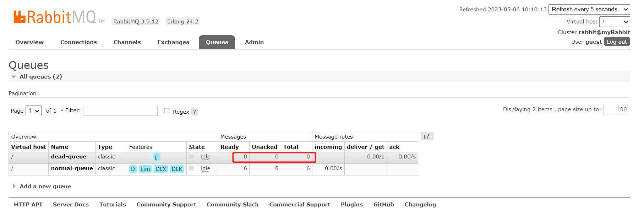
Task: Click the Log out button
Action: tap(617, 42)
